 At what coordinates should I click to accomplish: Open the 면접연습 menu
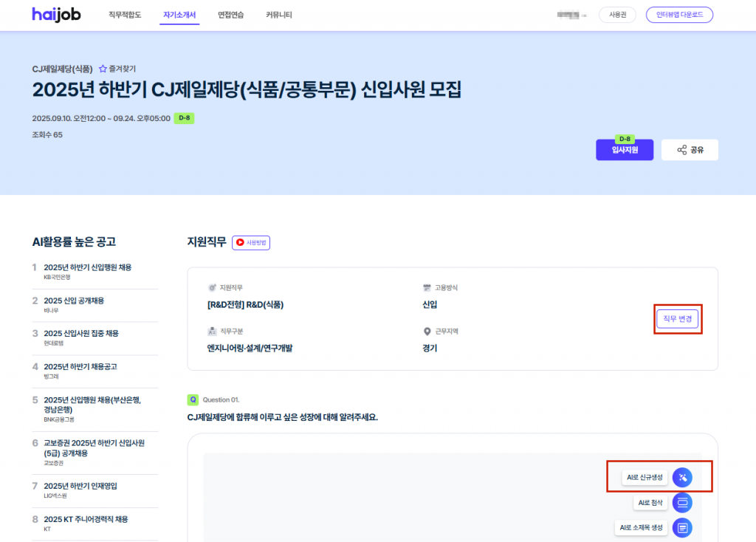coord(230,15)
